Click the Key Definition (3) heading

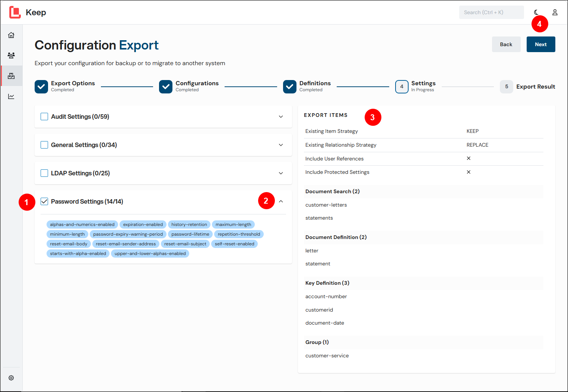pos(327,283)
